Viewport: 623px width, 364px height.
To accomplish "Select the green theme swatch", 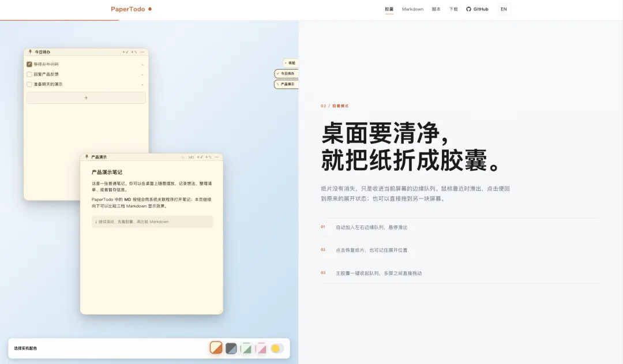I will click(x=246, y=348).
